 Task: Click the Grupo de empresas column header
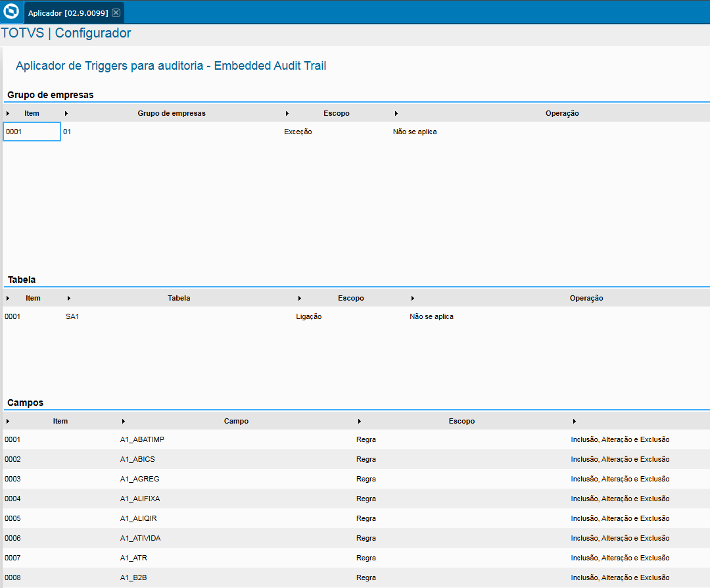pyautogui.click(x=172, y=113)
